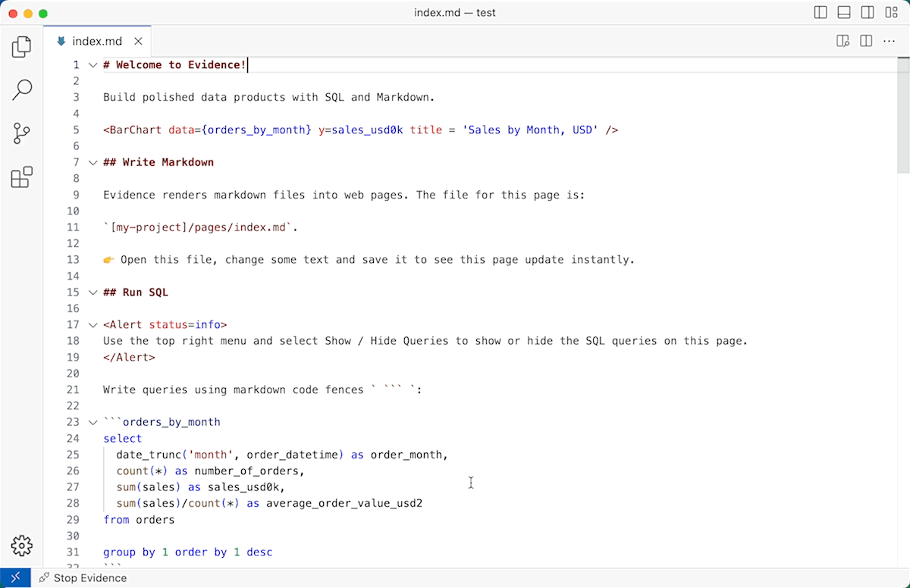Open the Customize Layout control
910x588 pixels.
click(x=891, y=13)
